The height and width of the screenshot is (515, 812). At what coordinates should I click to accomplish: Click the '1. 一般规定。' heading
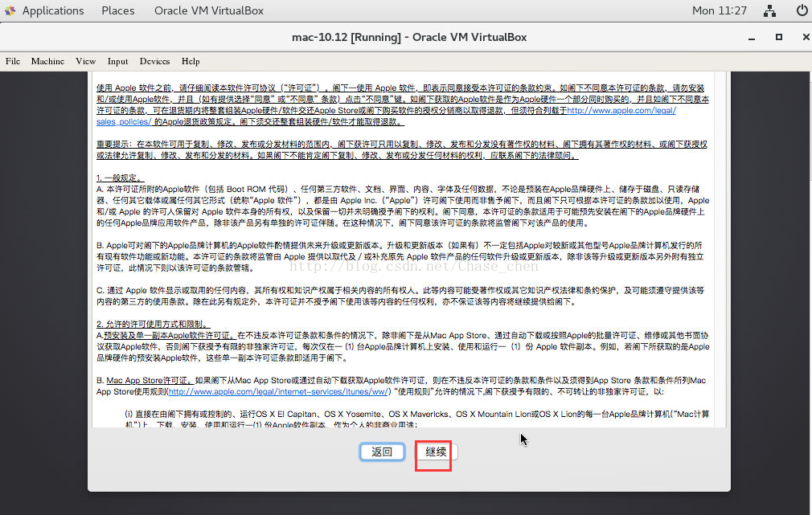click(120, 178)
